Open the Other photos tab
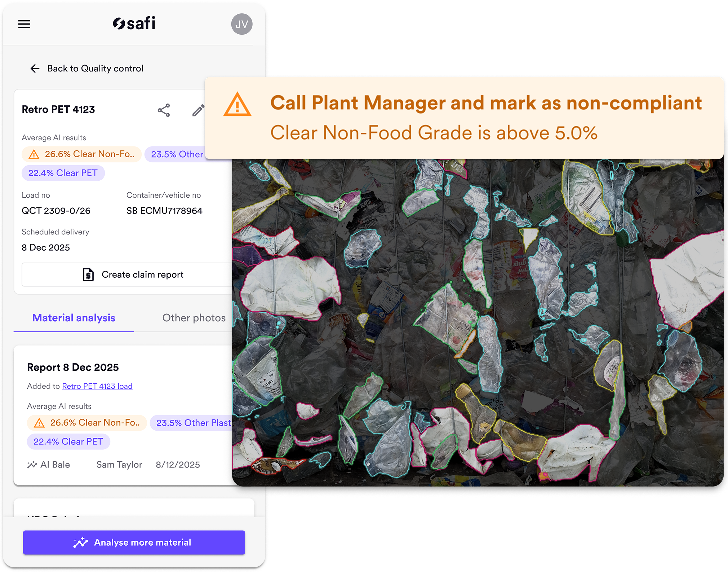This screenshot has height=572, width=728. click(194, 318)
